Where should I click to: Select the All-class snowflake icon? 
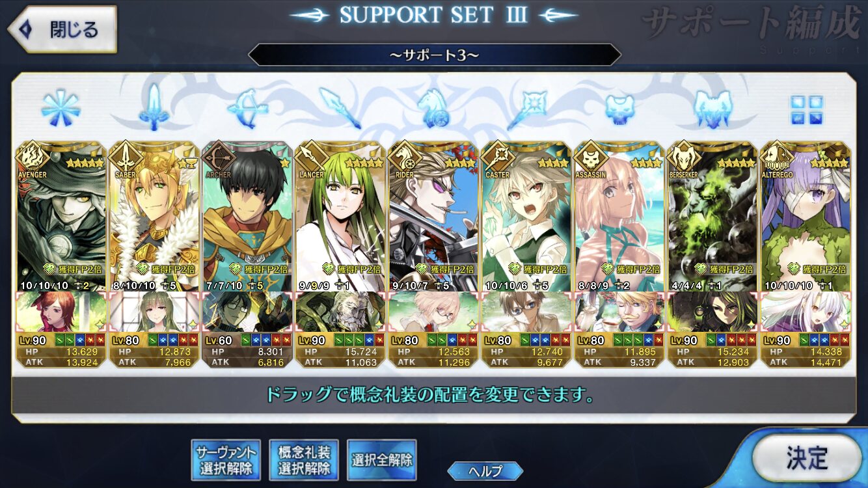coord(61,109)
